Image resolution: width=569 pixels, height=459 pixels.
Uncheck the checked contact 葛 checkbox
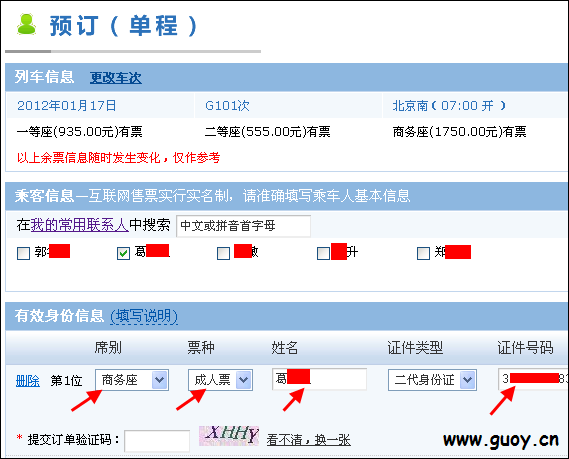tap(123, 253)
